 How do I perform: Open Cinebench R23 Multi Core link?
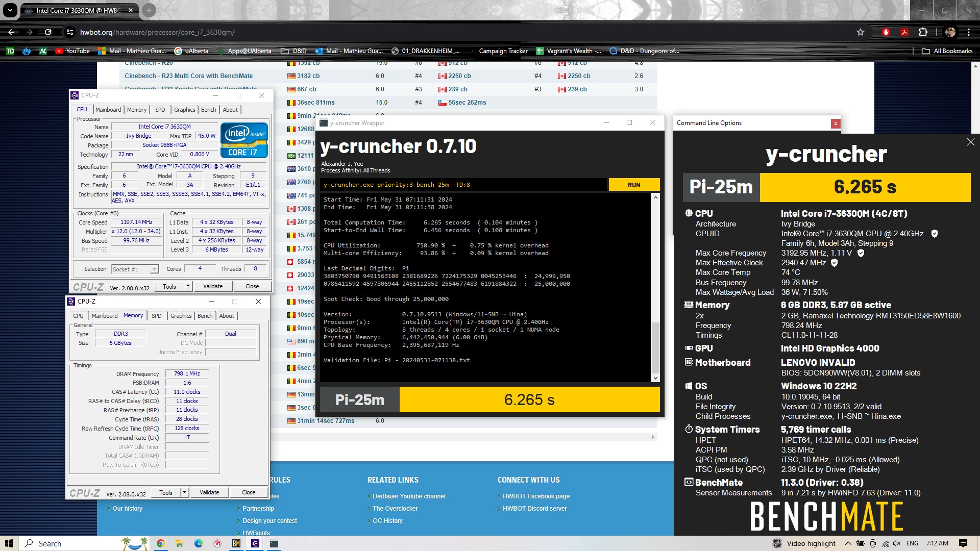click(188, 76)
